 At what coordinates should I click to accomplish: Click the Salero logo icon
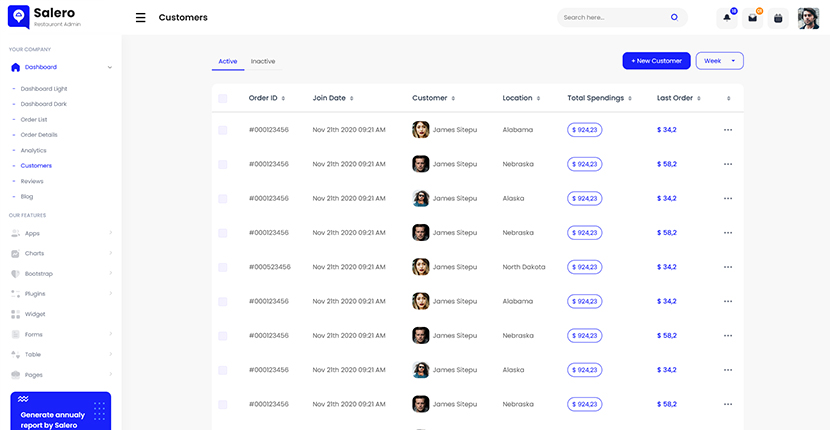18,17
